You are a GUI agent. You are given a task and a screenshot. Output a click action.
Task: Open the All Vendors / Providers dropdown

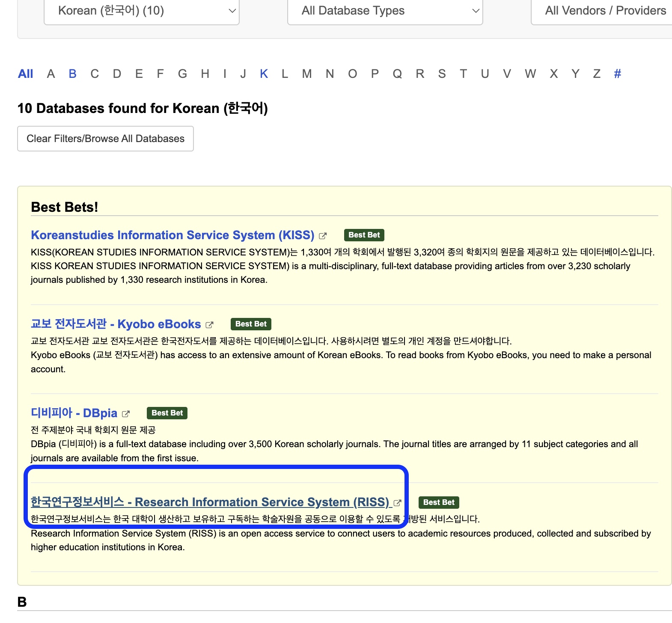click(602, 11)
